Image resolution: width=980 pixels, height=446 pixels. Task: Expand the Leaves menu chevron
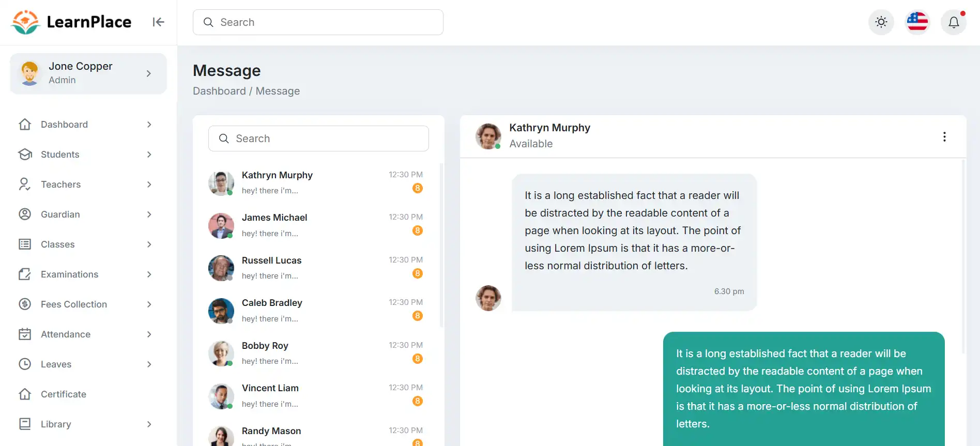coord(149,364)
